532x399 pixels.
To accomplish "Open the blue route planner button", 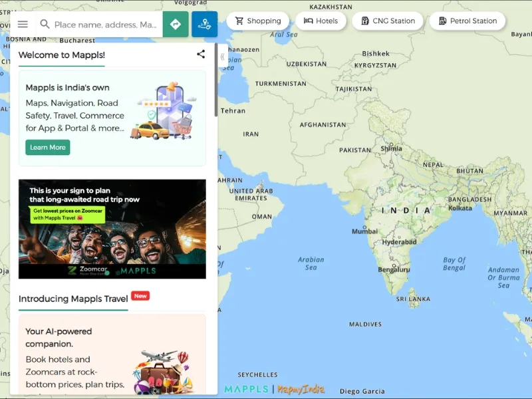I will pos(205,25).
